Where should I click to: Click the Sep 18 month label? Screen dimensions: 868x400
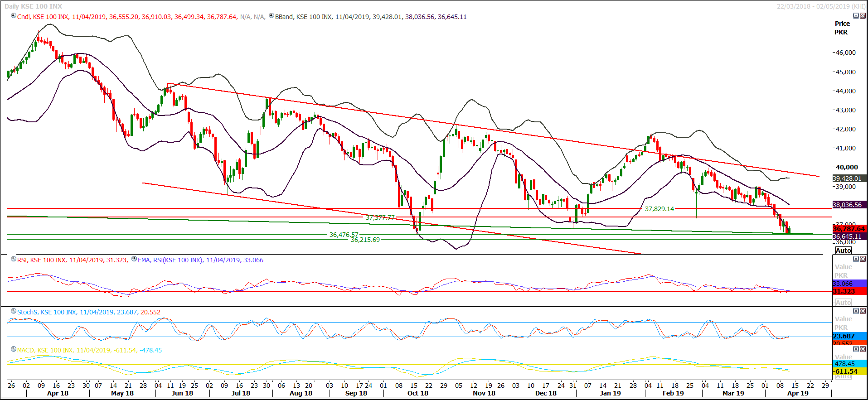356,393
